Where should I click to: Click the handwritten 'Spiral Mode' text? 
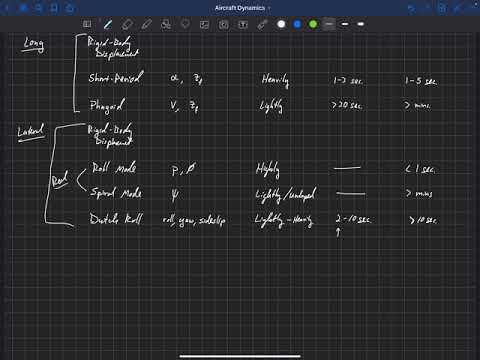[116, 193]
